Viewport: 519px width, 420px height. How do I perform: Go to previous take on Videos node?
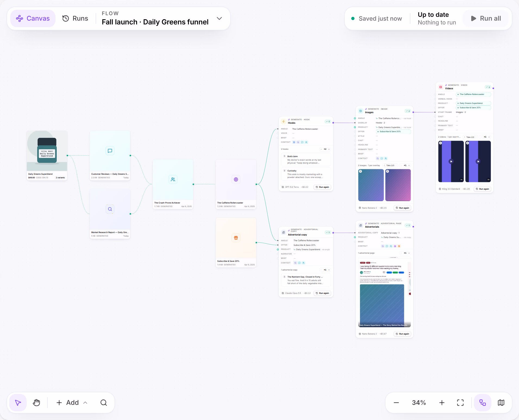click(x=465, y=137)
